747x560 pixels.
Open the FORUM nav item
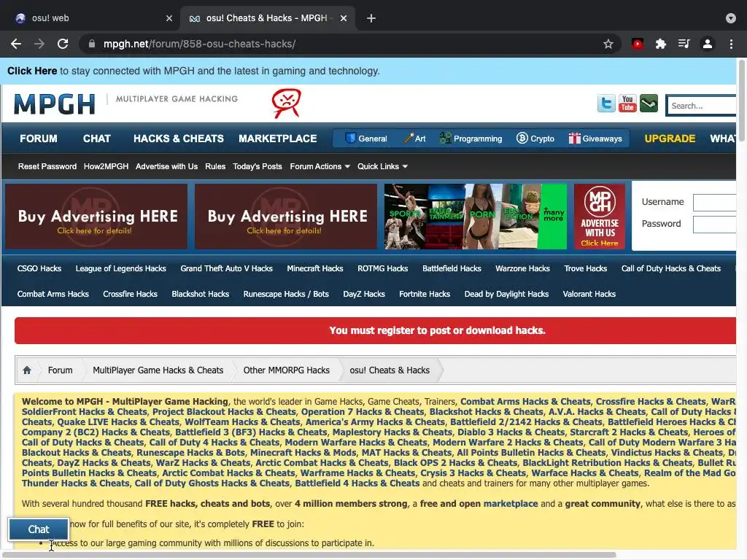[x=39, y=139]
